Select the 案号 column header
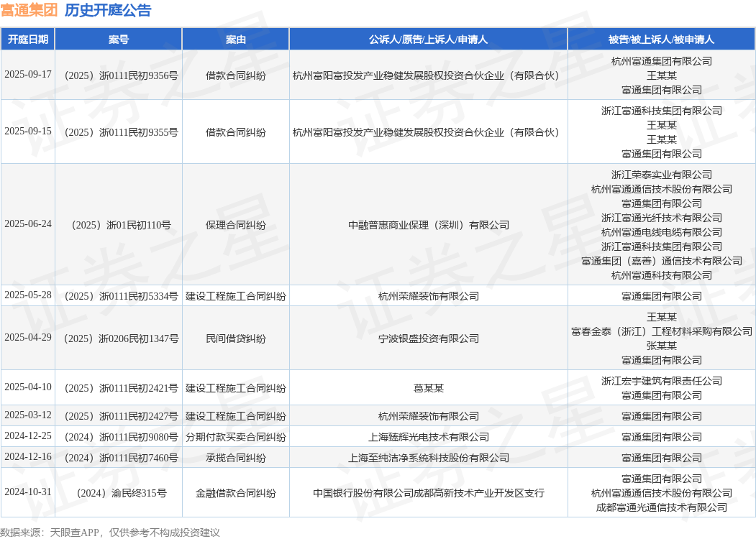Image resolution: width=756 pixels, height=539 pixels. 119,40
